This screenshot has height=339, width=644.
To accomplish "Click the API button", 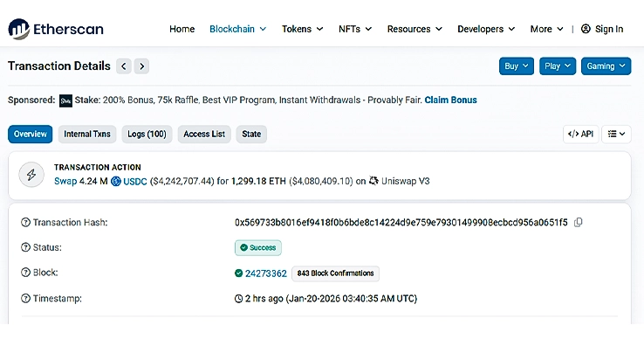I will 581,135.
